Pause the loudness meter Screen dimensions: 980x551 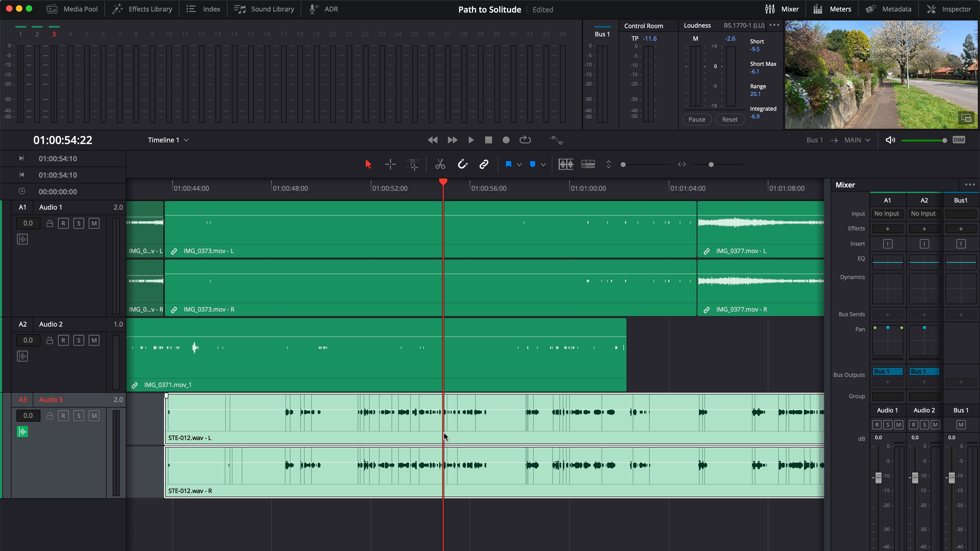[696, 119]
